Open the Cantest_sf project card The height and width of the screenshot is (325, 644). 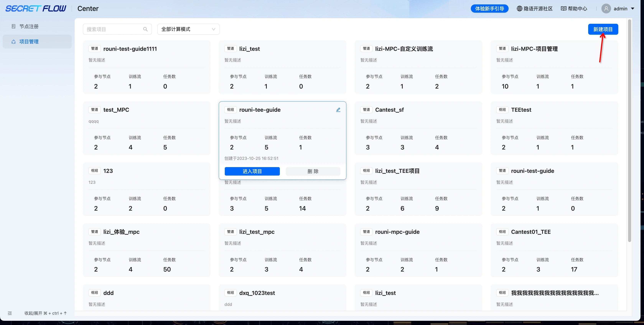pos(418,128)
